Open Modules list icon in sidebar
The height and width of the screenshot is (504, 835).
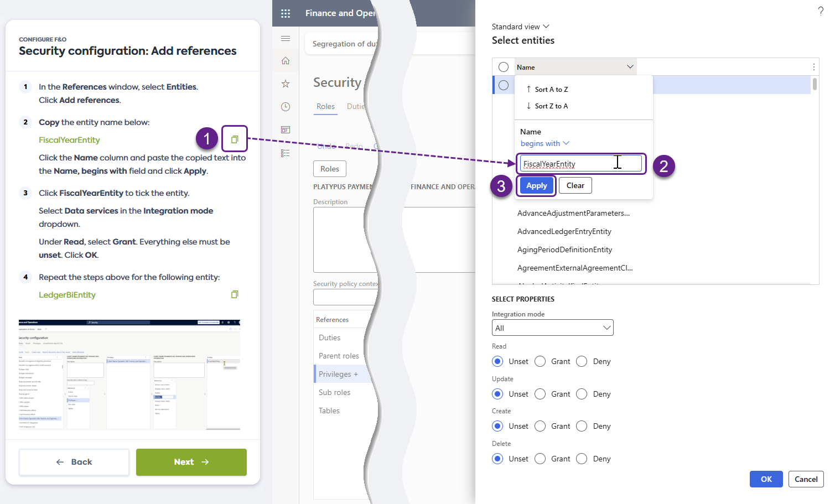point(286,153)
